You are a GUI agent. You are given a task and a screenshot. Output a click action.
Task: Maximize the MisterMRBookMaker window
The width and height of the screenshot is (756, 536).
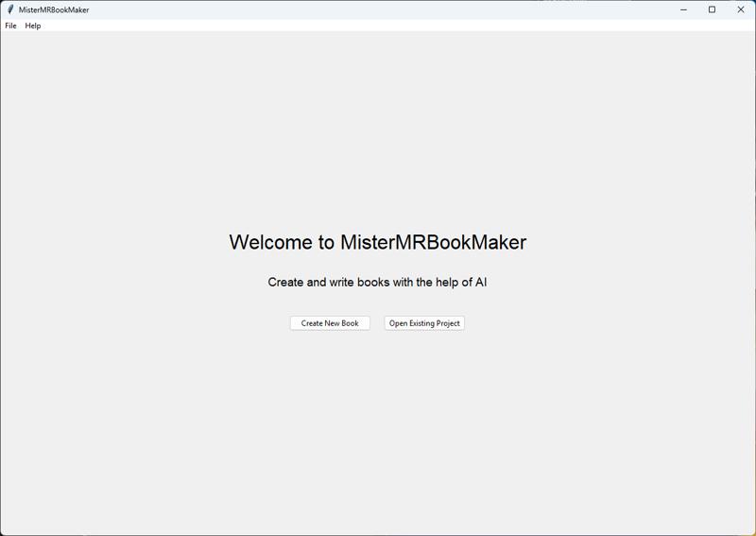pyautogui.click(x=712, y=9)
